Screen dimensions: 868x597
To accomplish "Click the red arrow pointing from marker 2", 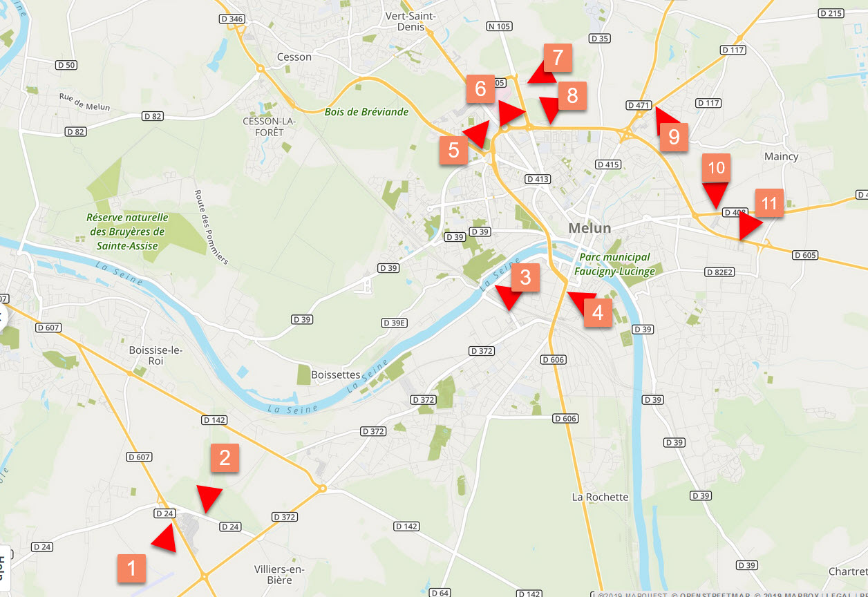I will point(208,497).
